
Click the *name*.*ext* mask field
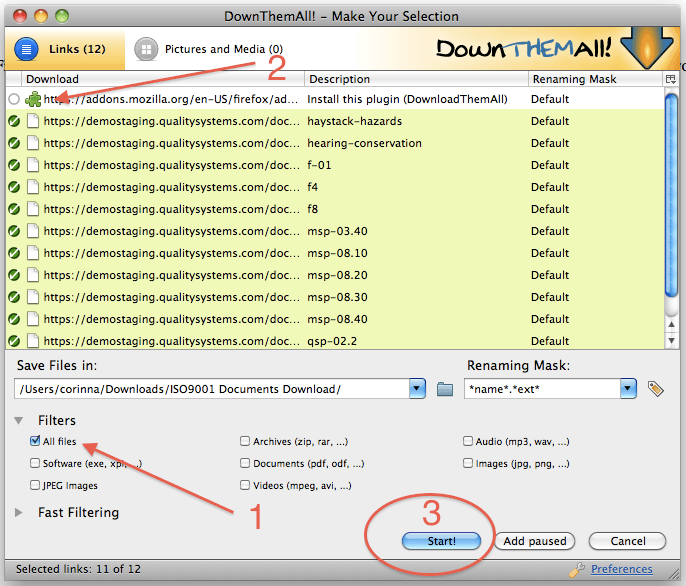(542, 389)
